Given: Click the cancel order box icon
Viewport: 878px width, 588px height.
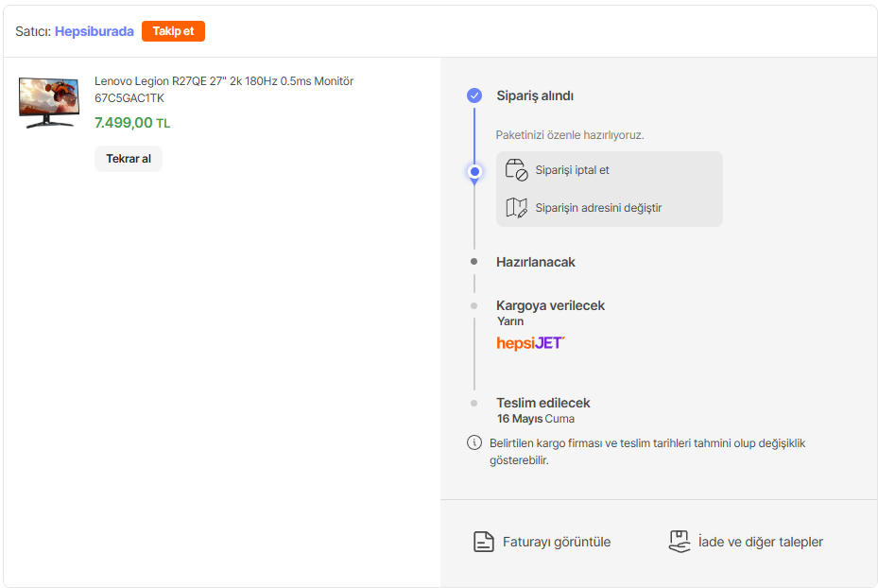Looking at the screenshot, I should click(516, 170).
